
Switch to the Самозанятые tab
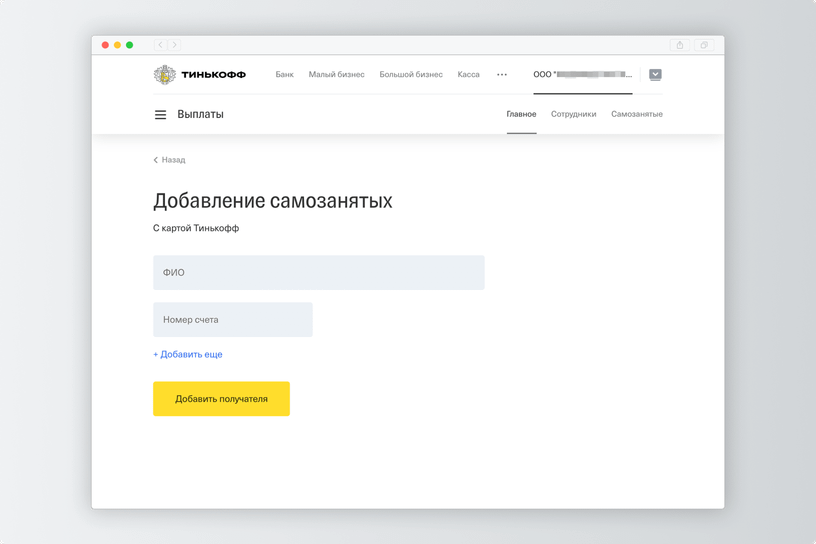[x=637, y=114]
